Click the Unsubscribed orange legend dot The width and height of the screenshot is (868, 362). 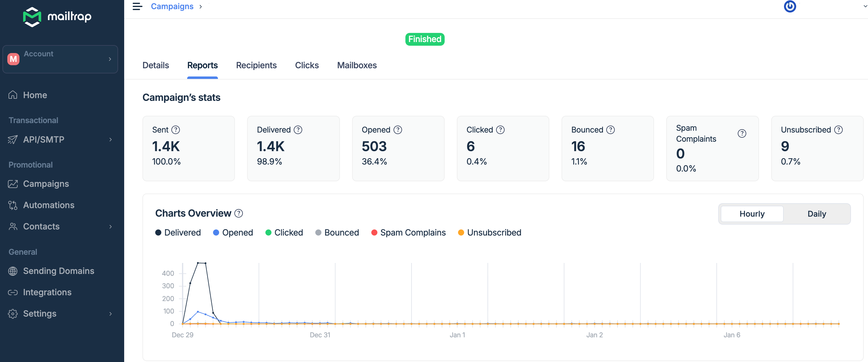click(x=460, y=232)
